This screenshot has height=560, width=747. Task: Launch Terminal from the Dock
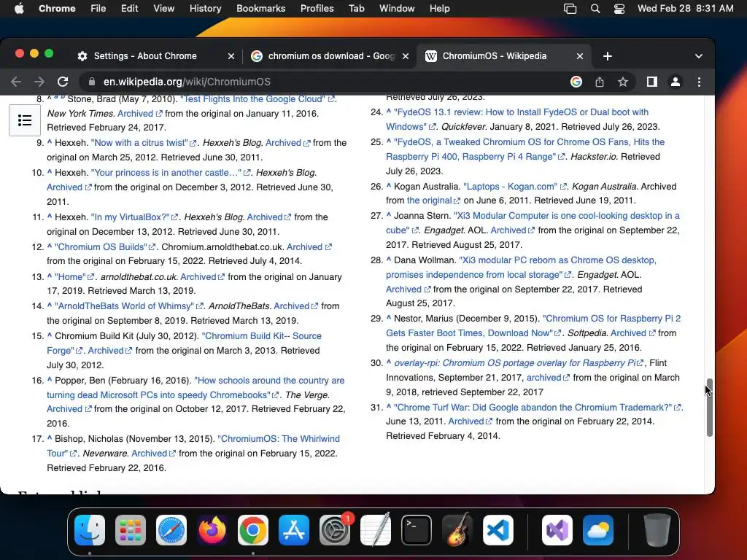click(417, 530)
